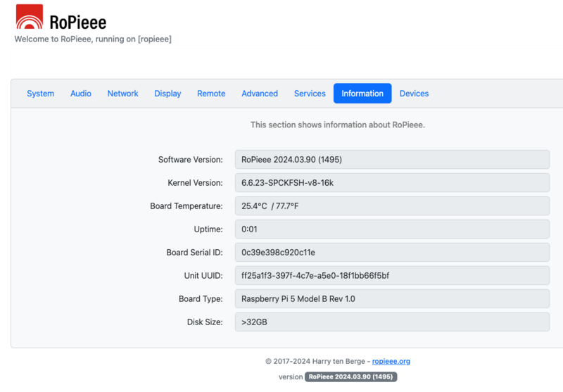This screenshot has width=563, height=392.
Task: Open the Remote tab
Action: pyautogui.click(x=211, y=94)
